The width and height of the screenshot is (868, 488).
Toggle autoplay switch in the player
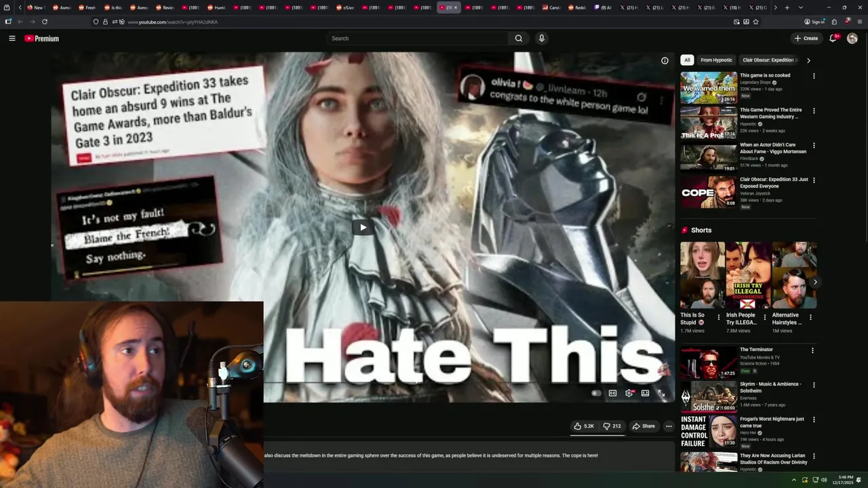pyautogui.click(x=595, y=393)
